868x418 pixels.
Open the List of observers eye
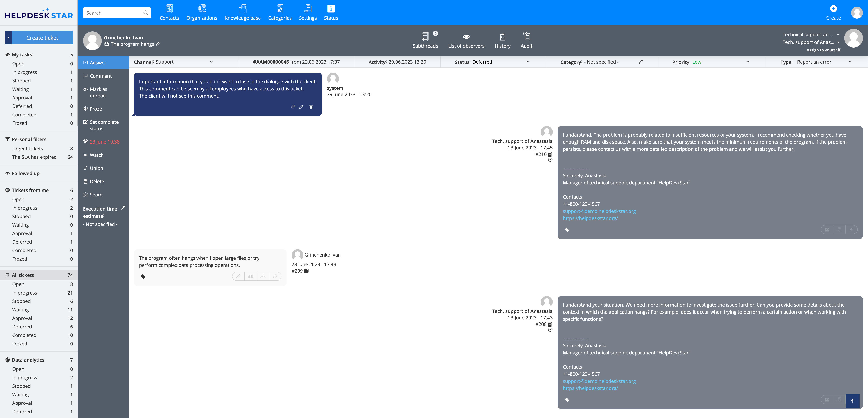tap(466, 36)
